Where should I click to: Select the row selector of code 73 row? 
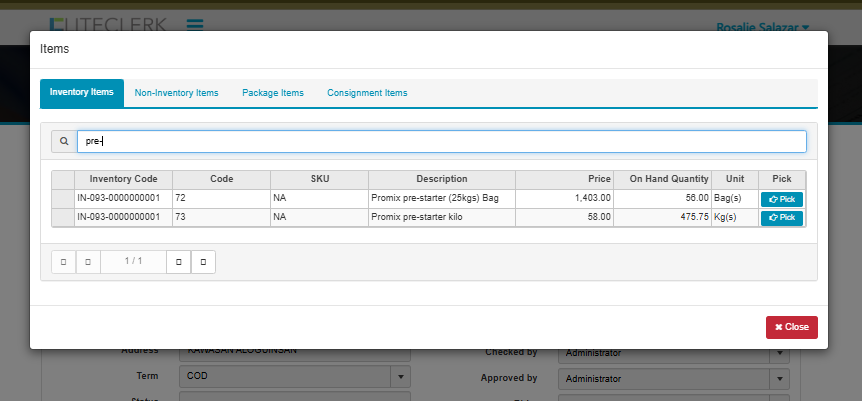coord(63,217)
